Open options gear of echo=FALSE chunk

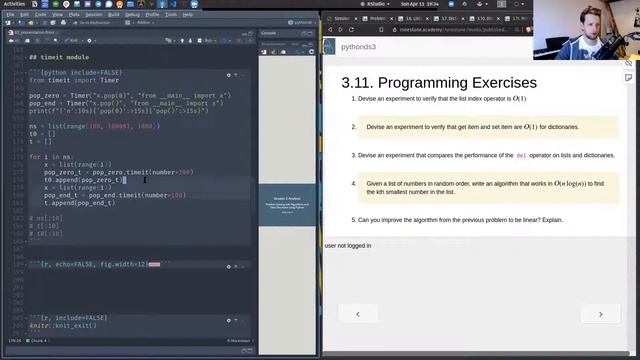click(229, 267)
